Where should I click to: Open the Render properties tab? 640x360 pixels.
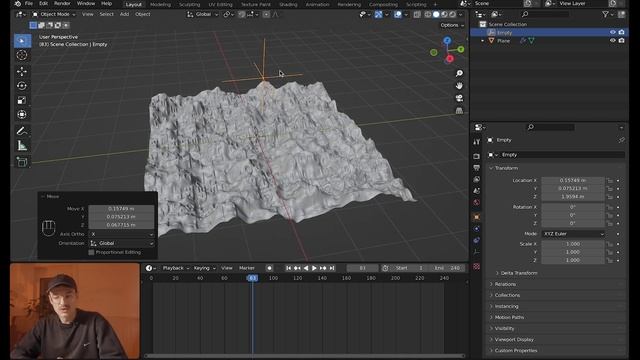(476, 156)
